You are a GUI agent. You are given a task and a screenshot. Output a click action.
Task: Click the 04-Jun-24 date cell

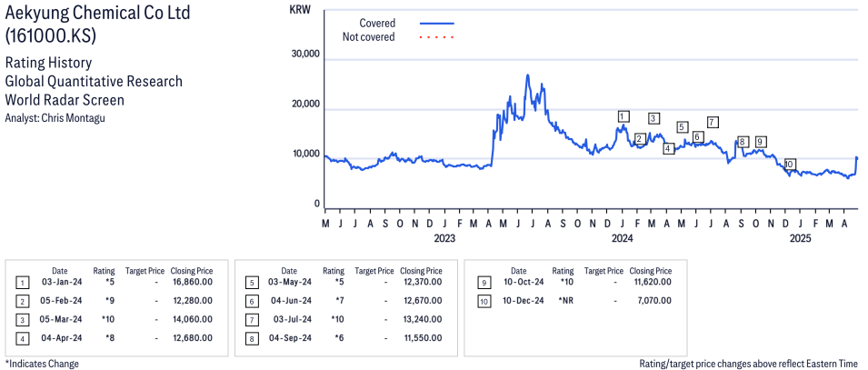[291, 301]
